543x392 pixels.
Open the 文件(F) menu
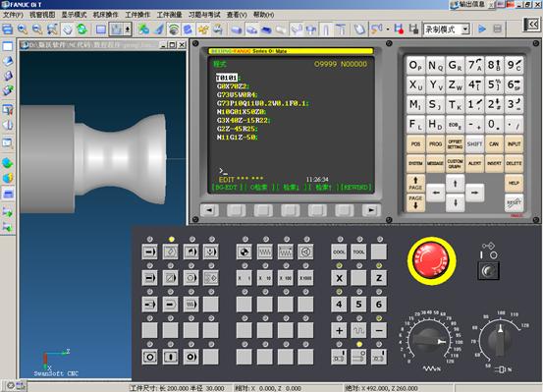point(13,15)
